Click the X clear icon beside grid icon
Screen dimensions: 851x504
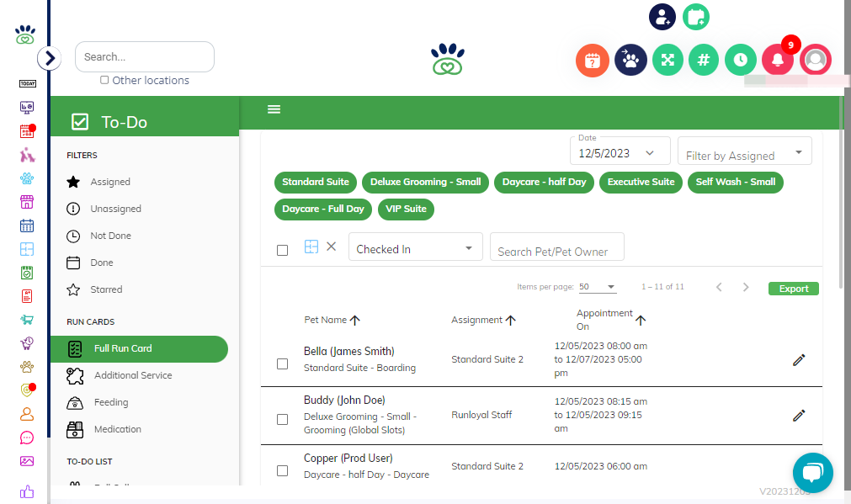[x=331, y=247]
